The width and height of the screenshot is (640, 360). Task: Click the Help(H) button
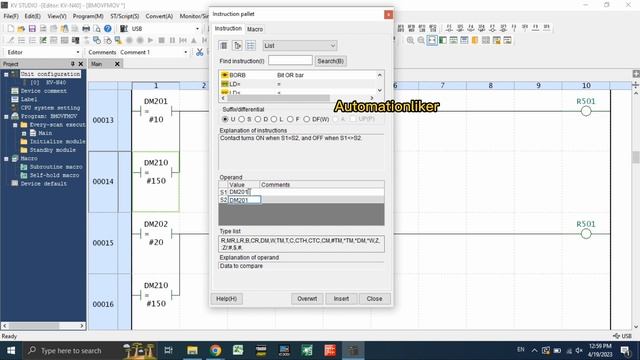pyautogui.click(x=227, y=299)
